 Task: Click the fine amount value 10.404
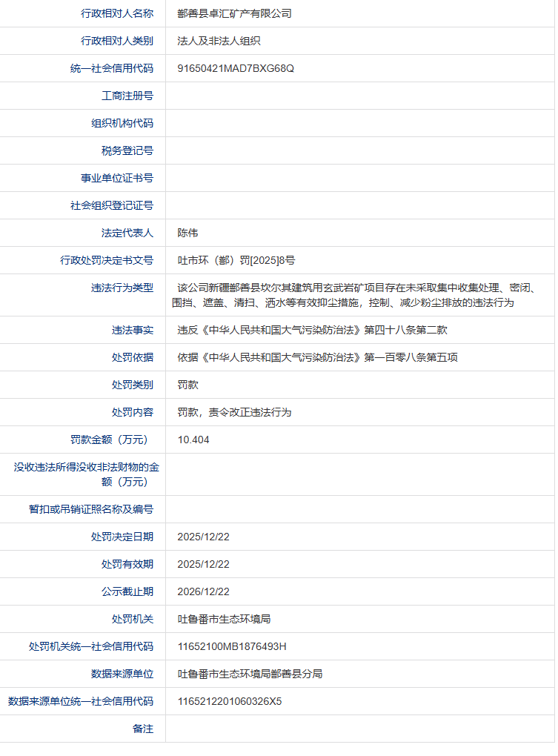point(193,440)
